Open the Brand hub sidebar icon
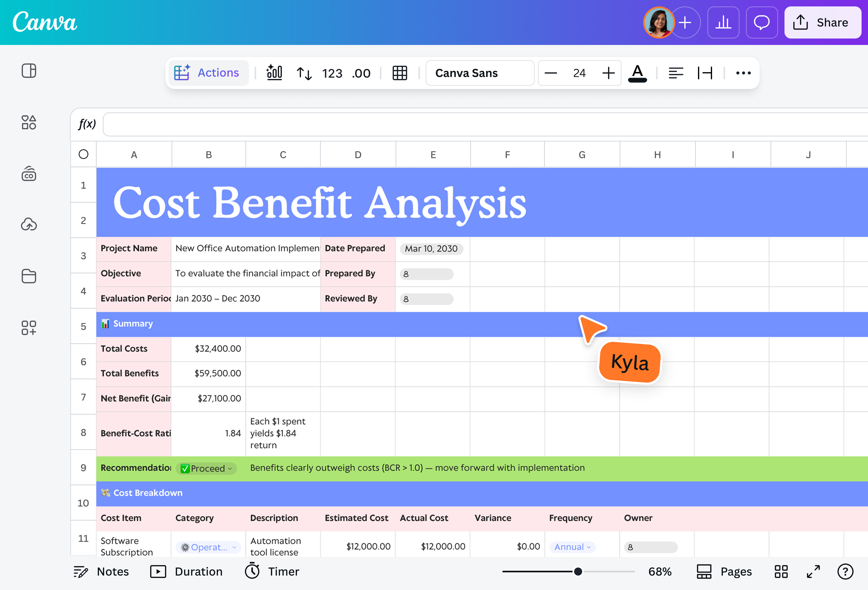Screen dimensions: 868x590 pos(29,174)
